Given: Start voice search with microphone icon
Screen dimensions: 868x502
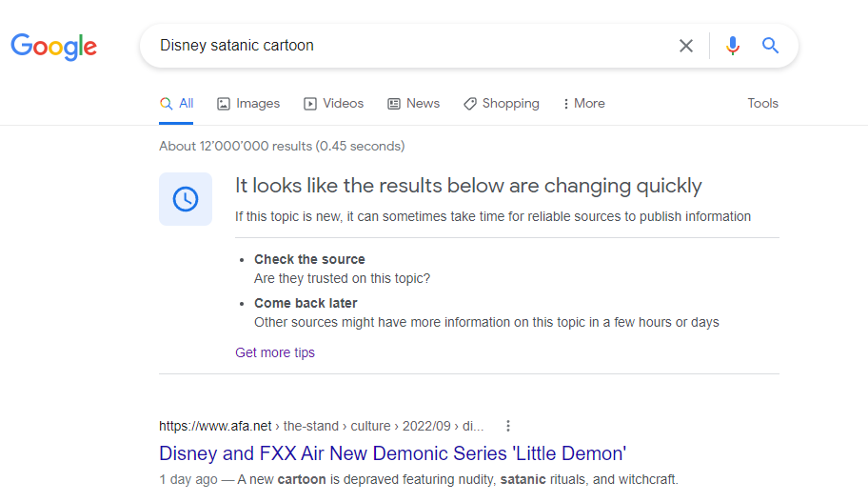Looking at the screenshot, I should pos(733,46).
